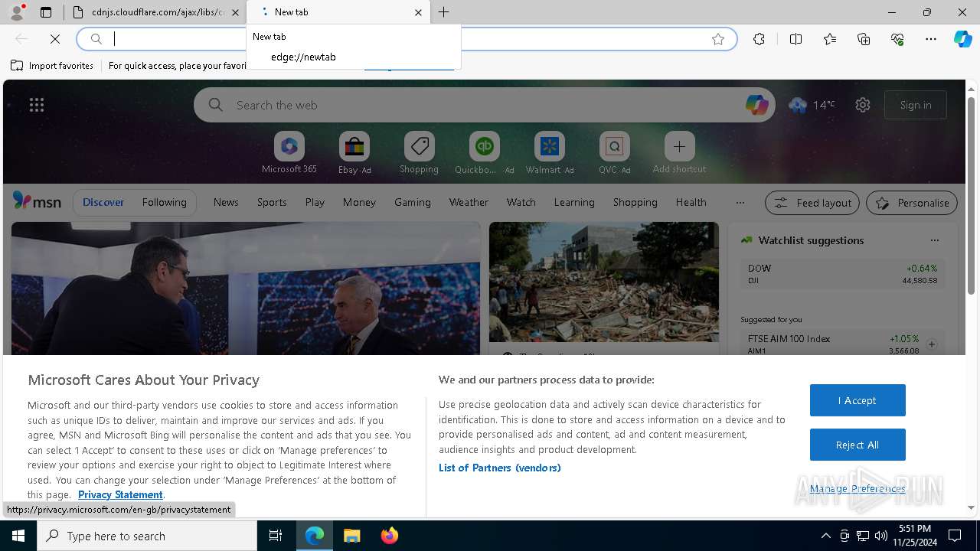Click the Windows taskbar search box
980x551 pixels.
click(x=147, y=536)
